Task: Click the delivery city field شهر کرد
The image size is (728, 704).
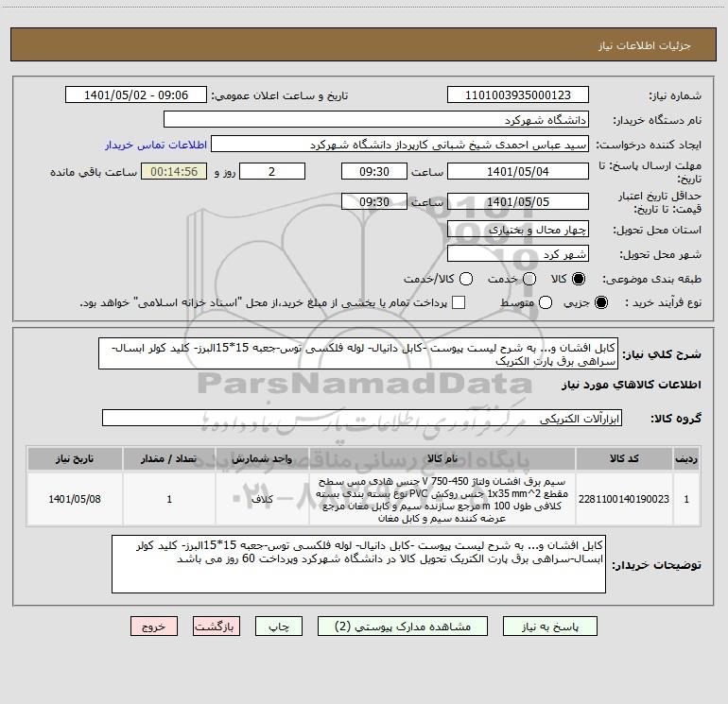Action: pyautogui.click(x=518, y=253)
